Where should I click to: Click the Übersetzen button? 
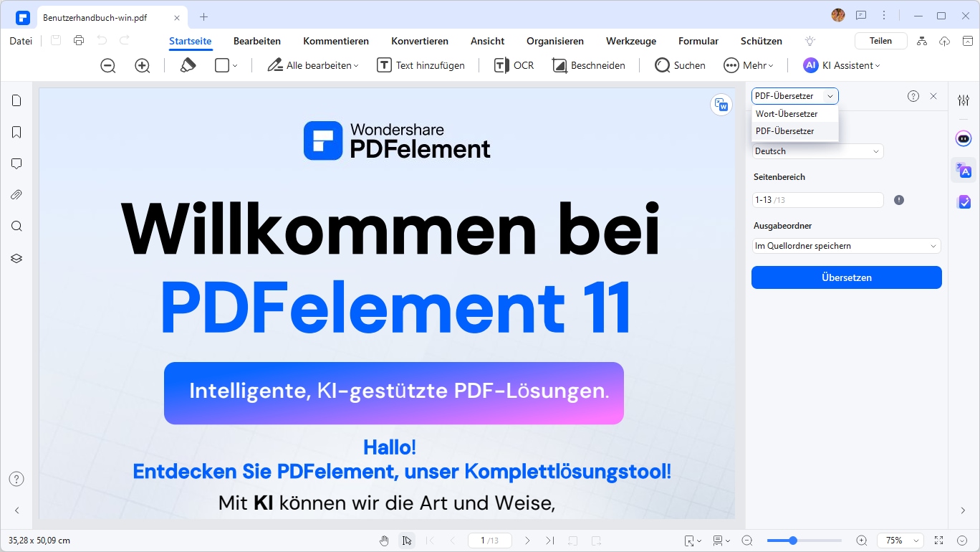pyautogui.click(x=847, y=277)
